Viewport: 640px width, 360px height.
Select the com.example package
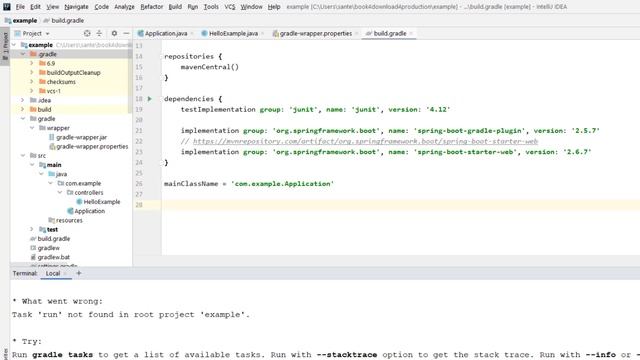[x=79, y=183]
